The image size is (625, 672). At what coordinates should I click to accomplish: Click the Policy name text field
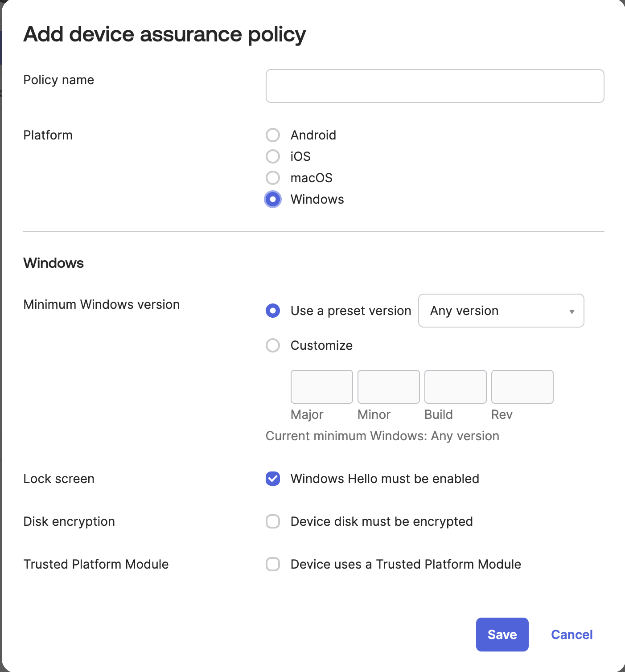tap(435, 86)
